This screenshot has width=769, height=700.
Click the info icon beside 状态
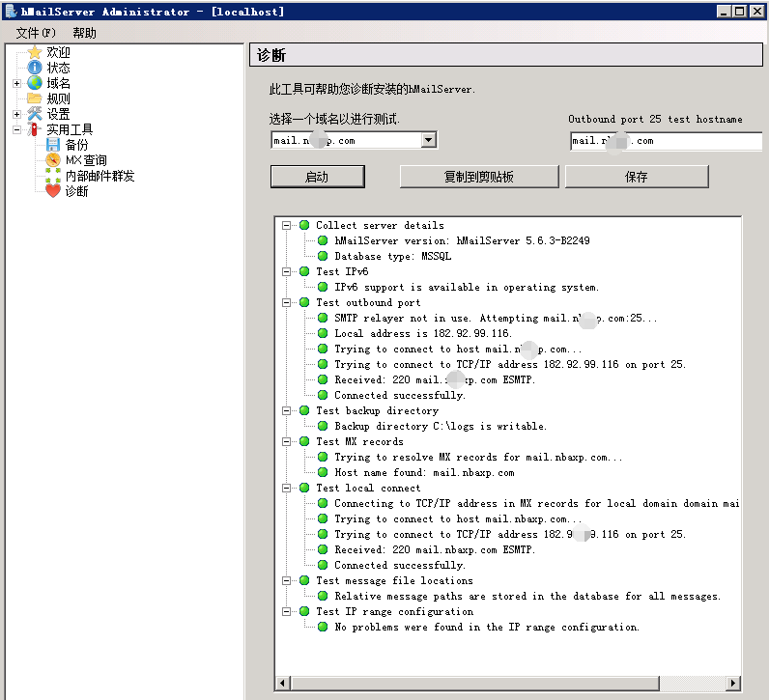click(x=35, y=68)
